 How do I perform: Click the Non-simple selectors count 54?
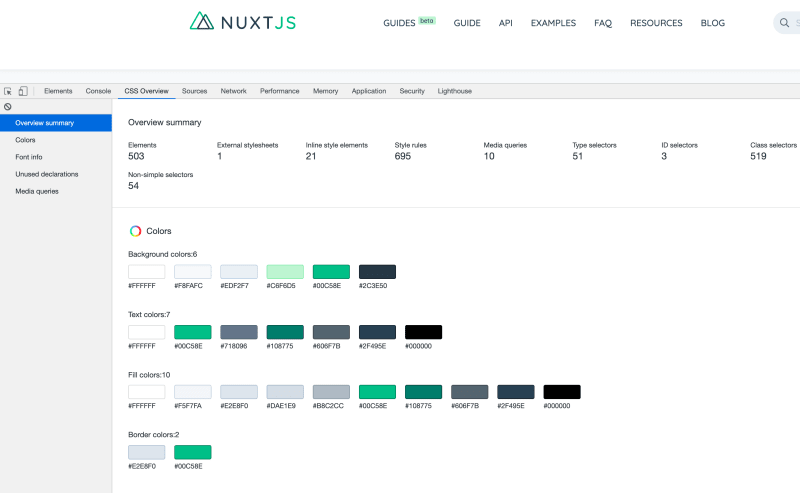[133, 186]
